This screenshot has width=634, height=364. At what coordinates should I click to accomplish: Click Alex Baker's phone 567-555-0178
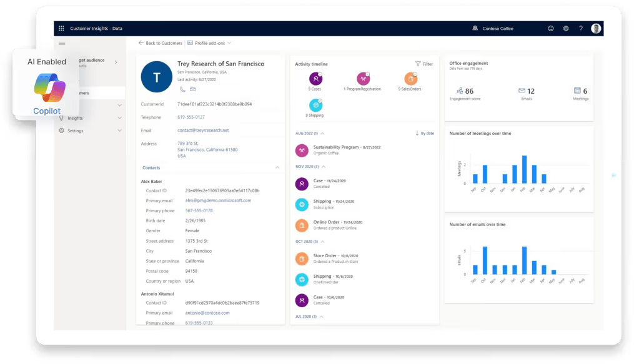point(199,211)
